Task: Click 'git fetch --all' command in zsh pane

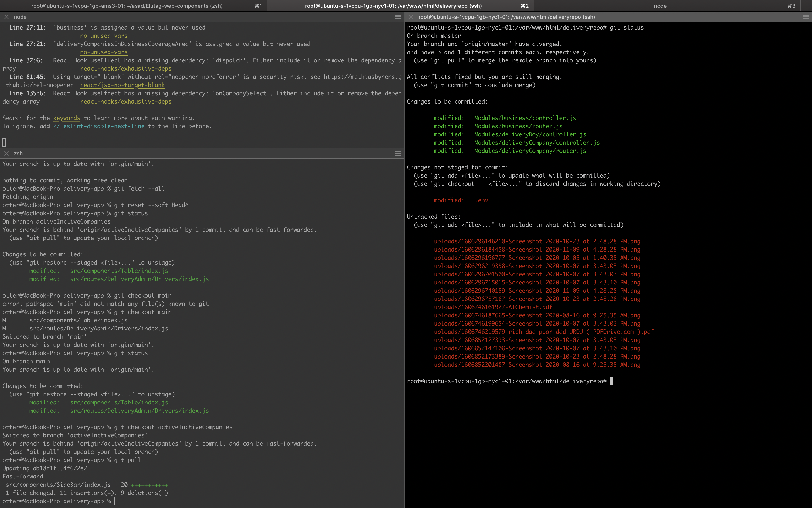Action: click(139, 188)
